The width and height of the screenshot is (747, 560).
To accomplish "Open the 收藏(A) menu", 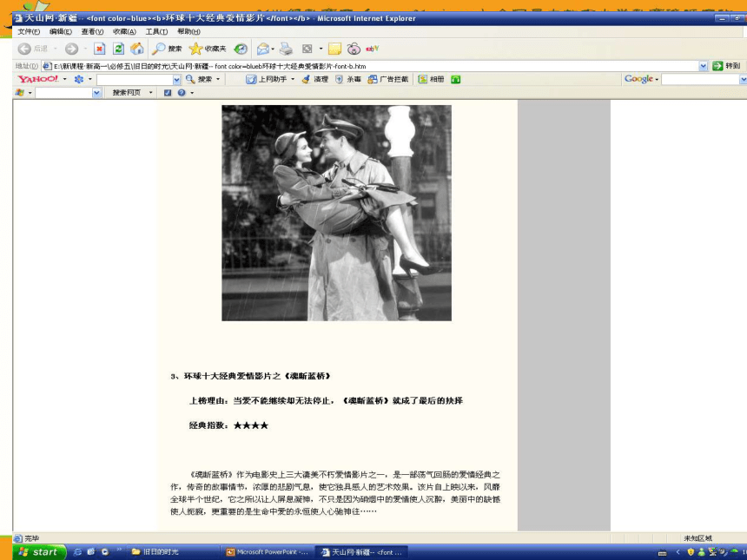I will [x=124, y=31].
